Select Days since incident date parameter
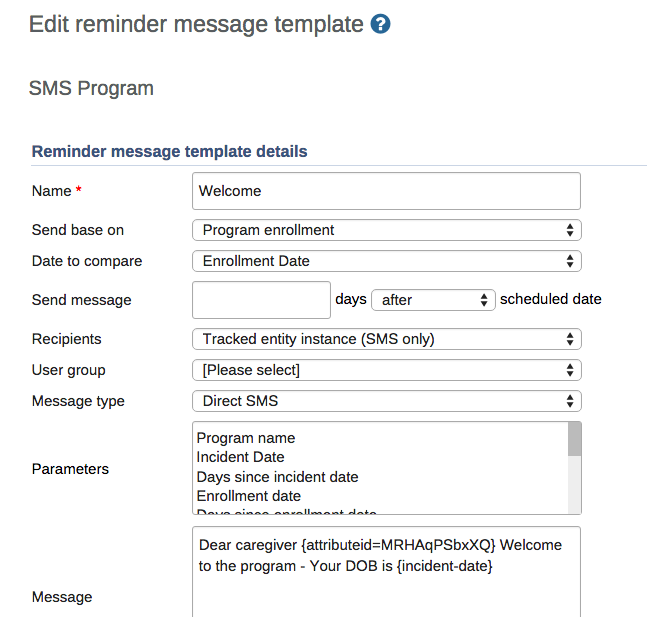This screenshot has width=647, height=617. pos(277,477)
